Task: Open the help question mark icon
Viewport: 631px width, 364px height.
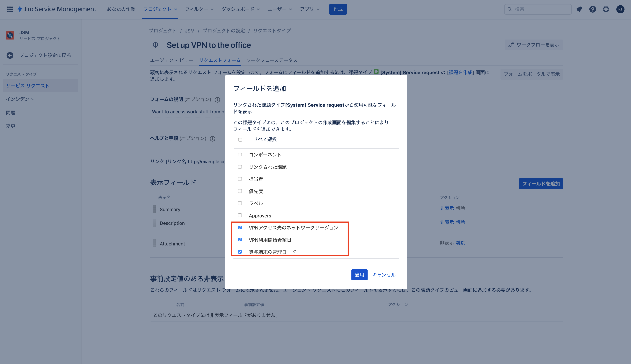Action: (593, 9)
